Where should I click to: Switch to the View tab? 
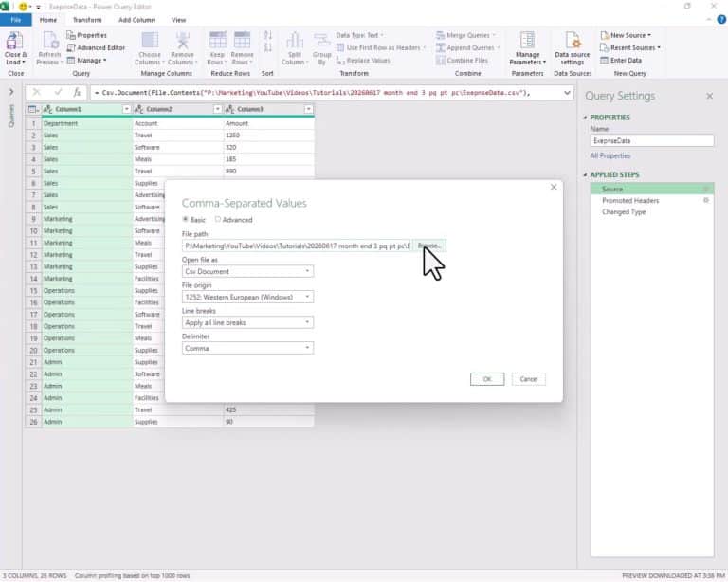tap(178, 20)
